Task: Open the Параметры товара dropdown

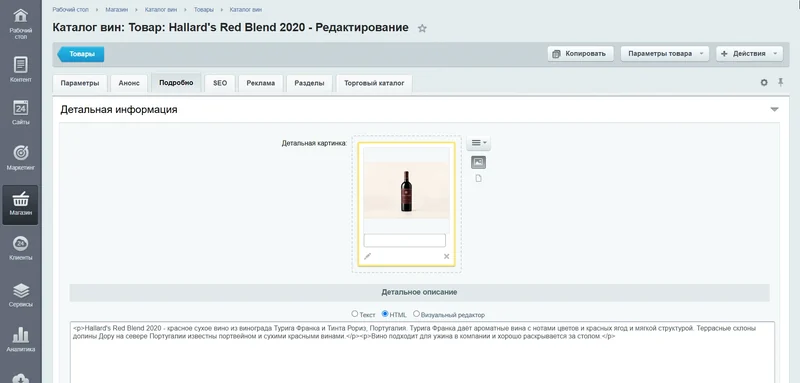Action: point(665,54)
